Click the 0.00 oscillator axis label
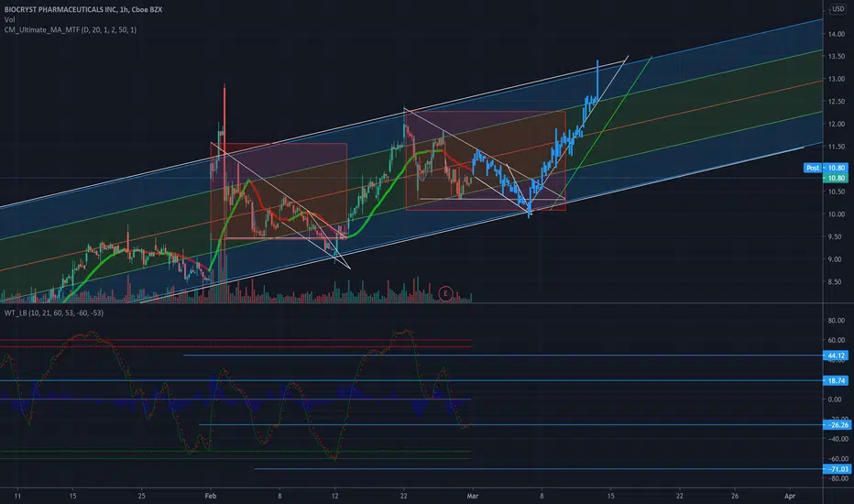Screen dimensions: 854x504 pyautogui.click(x=835, y=400)
